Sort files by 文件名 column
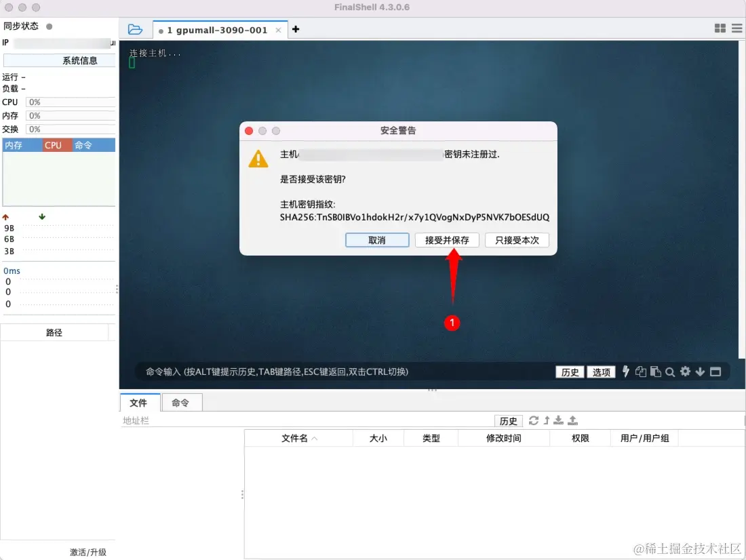The width and height of the screenshot is (746, 560). pos(299,438)
